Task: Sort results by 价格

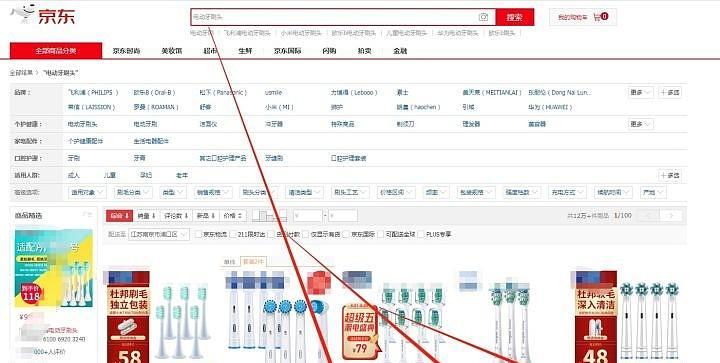Action: (233, 216)
